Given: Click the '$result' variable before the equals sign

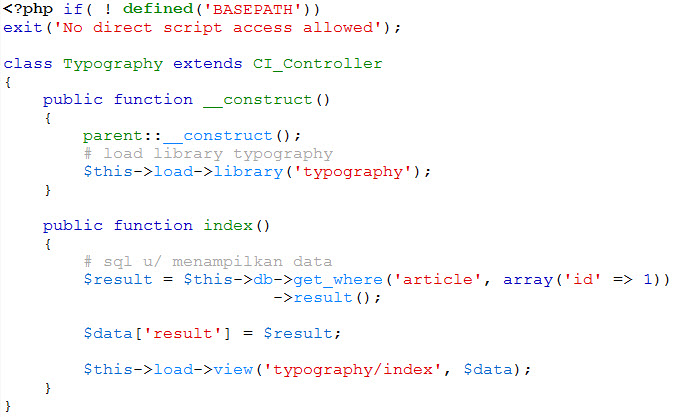Looking at the screenshot, I should coord(118,279).
